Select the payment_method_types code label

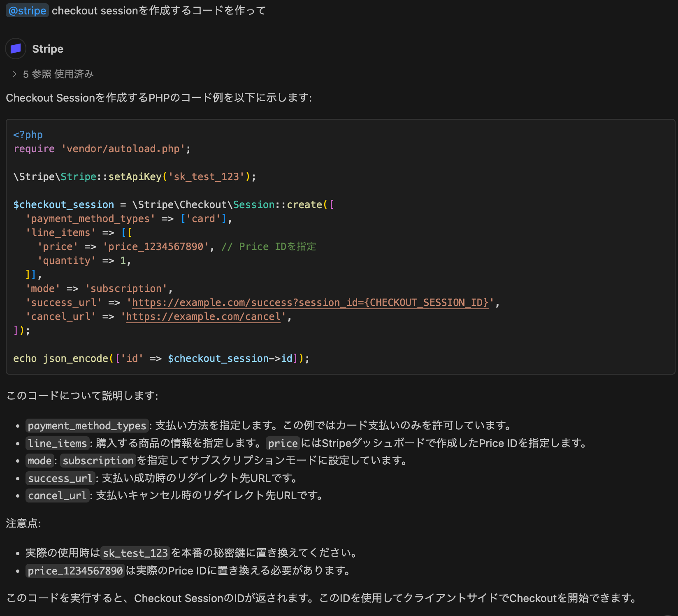(87, 426)
